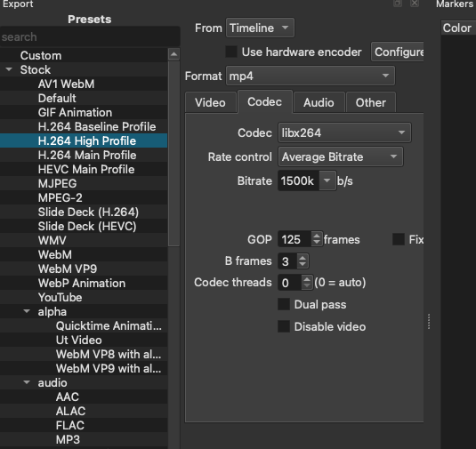This screenshot has width=476, height=449.
Task: Click the presets search field
Action: pos(90,37)
